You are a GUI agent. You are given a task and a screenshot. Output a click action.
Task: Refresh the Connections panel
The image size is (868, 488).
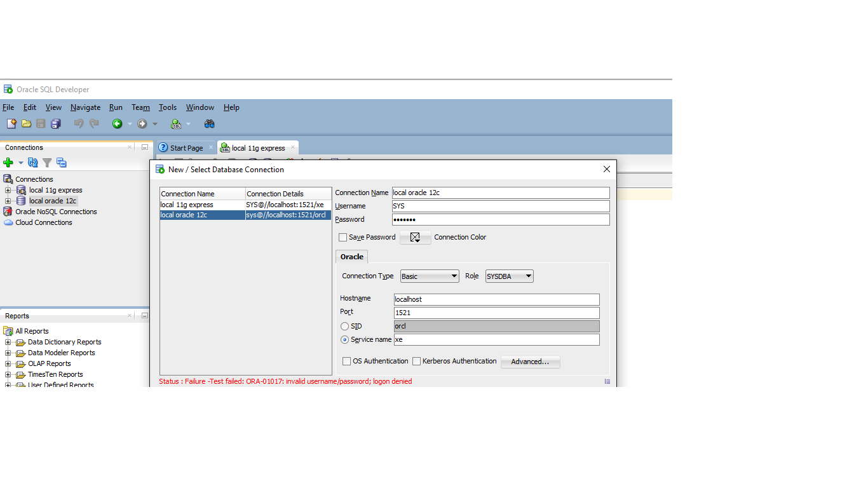click(33, 163)
